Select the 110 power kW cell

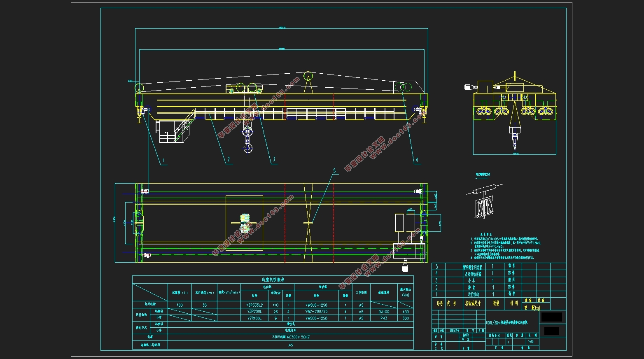[x=275, y=305]
